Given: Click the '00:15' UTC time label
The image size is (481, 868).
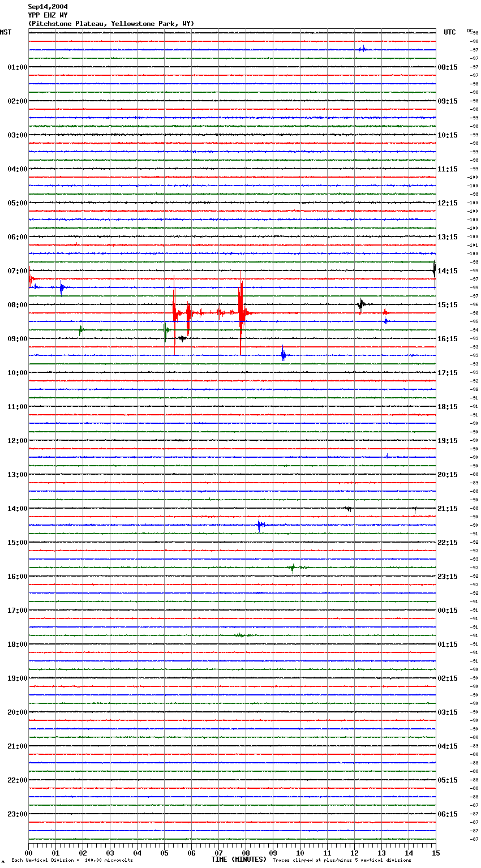Looking at the screenshot, I should pyautogui.click(x=448, y=611).
